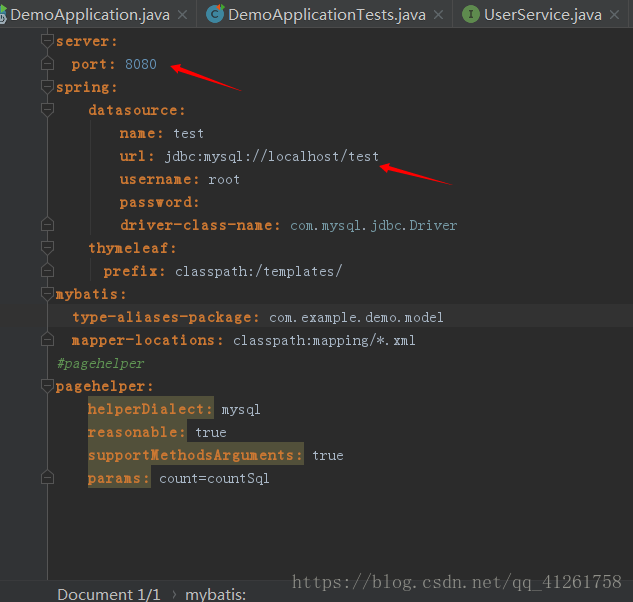Click the fold-end marker on the prefix line
Image resolution: width=633 pixels, height=602 pixels.
(48, 270)
